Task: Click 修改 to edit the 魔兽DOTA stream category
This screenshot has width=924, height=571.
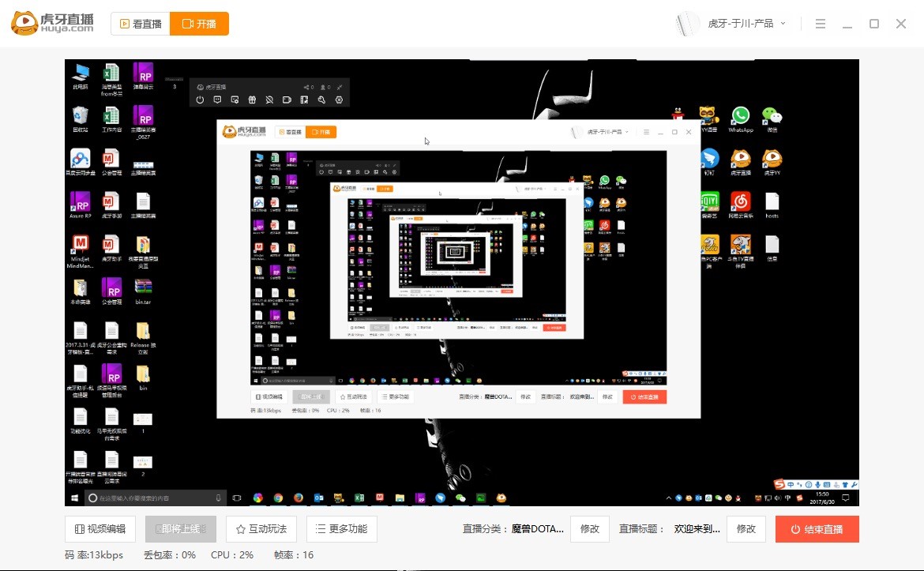Action: click(x=590, y=529)
